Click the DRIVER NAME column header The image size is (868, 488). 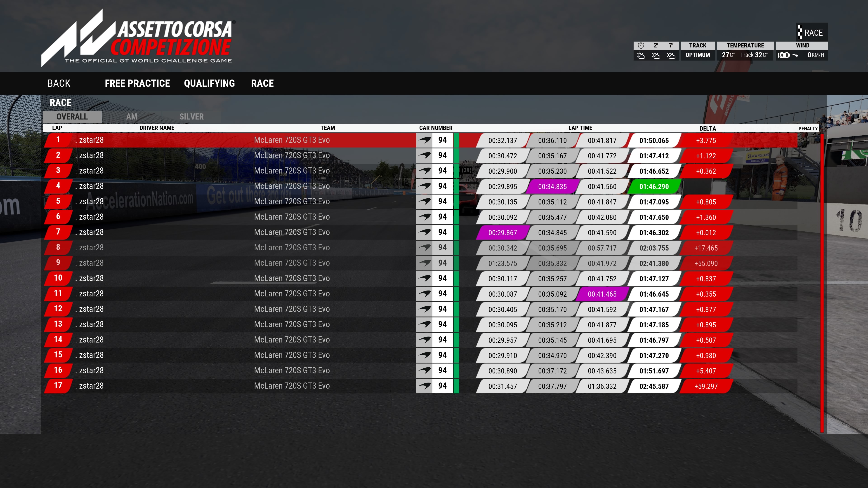(157, 128)
